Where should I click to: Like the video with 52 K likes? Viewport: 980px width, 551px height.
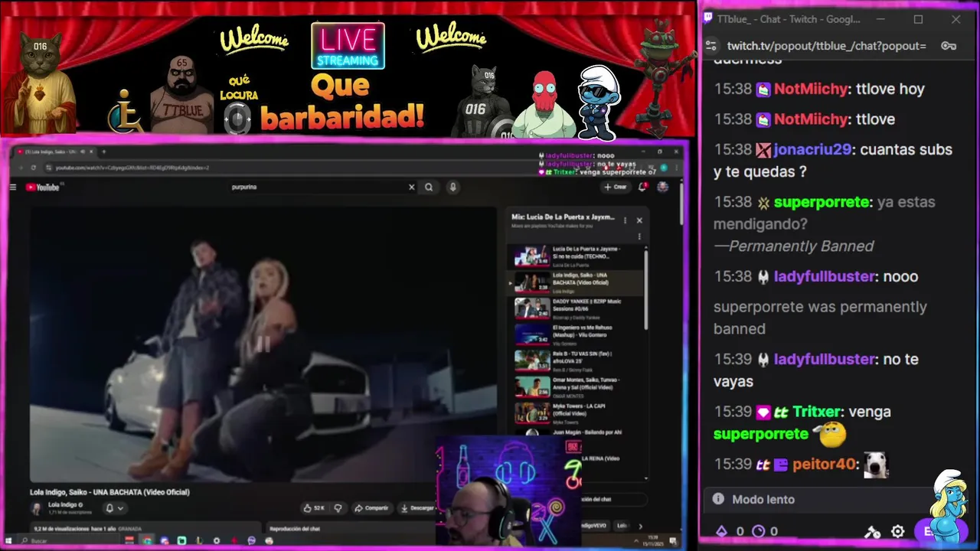click(x=314, y=507)
